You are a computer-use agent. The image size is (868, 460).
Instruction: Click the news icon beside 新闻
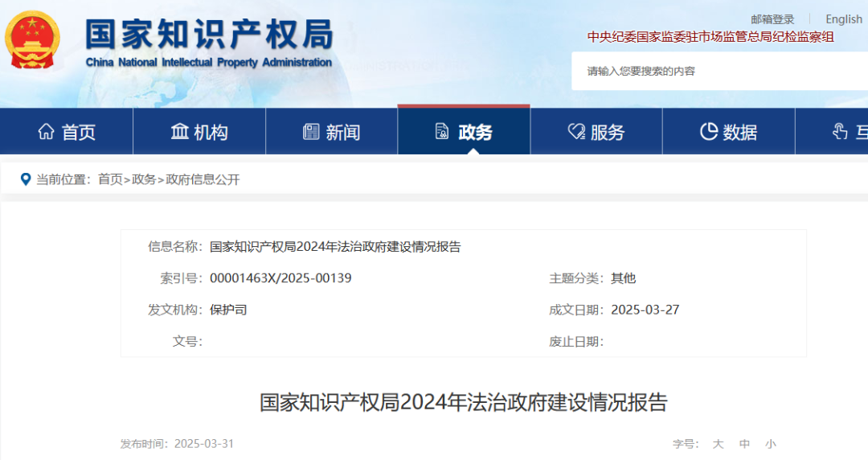pyautogui.click(x=311, y=132)
